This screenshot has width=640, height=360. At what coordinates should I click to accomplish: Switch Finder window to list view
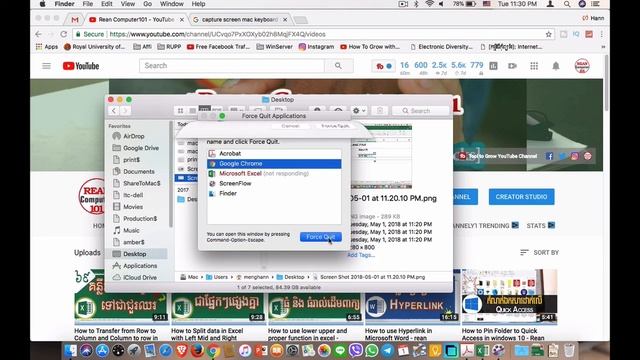tap(193, 111)
